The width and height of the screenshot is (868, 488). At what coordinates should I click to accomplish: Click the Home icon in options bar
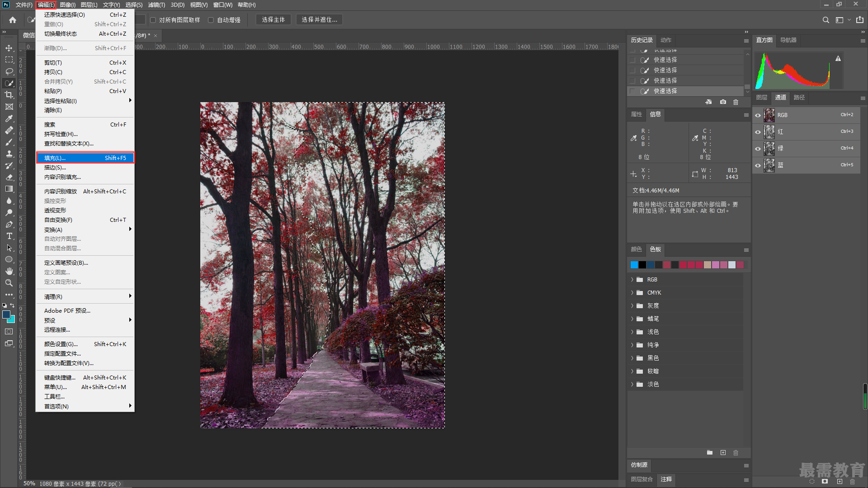[x=13, y=20]
